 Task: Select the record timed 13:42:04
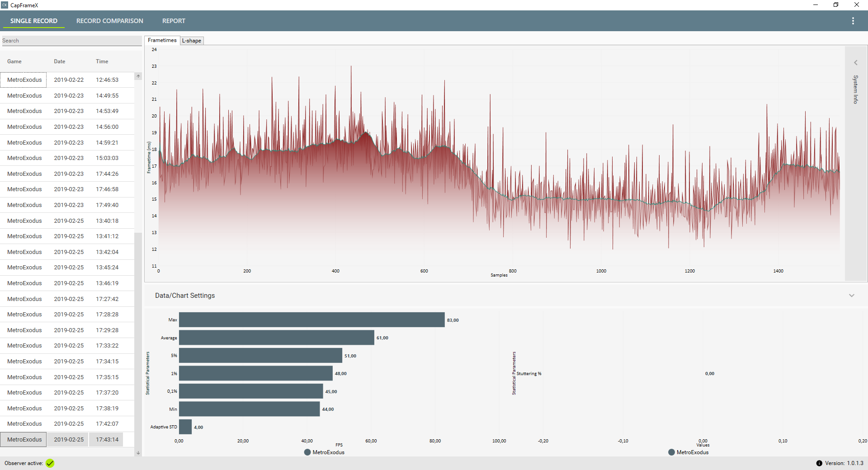click(x=67, y=252)
